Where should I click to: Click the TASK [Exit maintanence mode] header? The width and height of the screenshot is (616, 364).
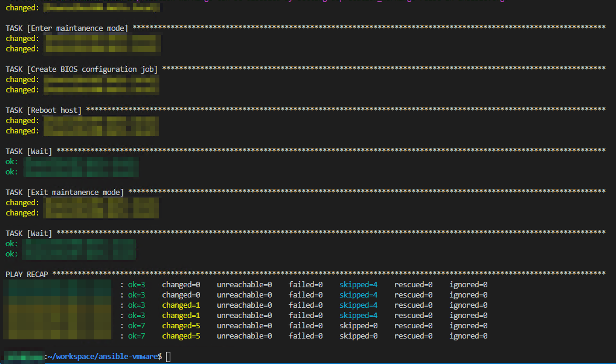[x=64, y=192]
